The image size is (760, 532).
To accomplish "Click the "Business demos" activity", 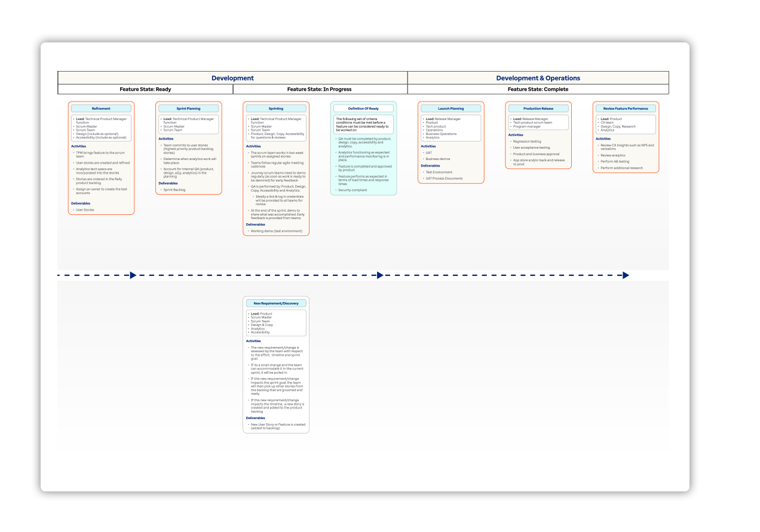I will click(x=438, y=159).
